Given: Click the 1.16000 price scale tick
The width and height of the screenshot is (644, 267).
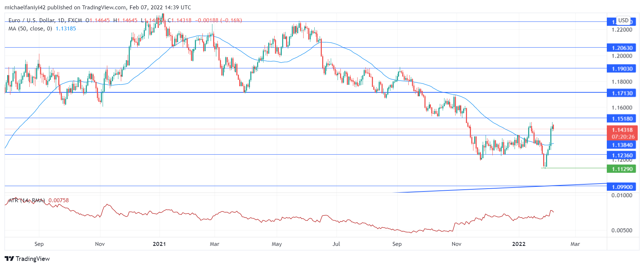Looking at the screenshot, I should click(622, 108).
